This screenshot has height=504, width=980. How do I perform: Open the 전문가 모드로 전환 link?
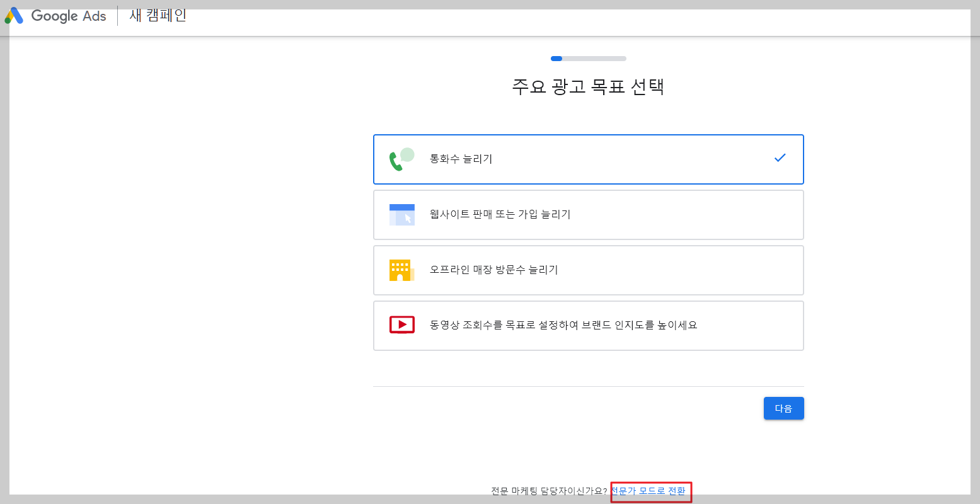tap(648, 491)
